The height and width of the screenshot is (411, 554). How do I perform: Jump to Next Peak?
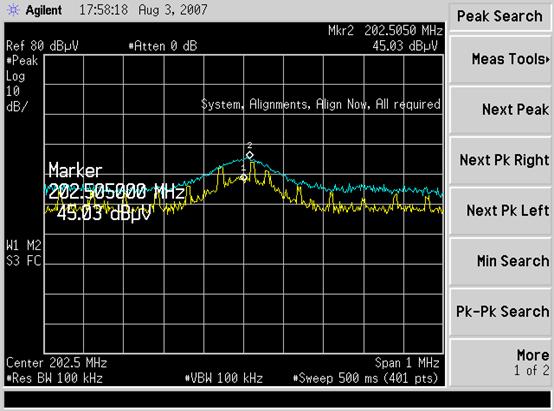501,110
